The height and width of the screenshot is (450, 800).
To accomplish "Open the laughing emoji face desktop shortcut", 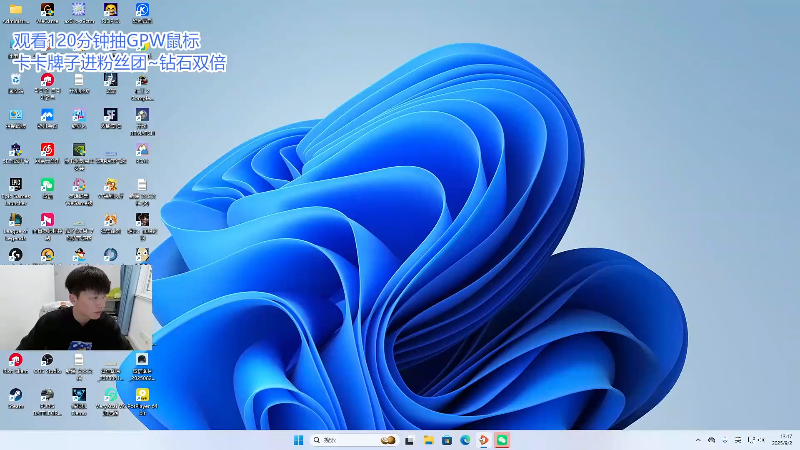I will tap(110, 10).
